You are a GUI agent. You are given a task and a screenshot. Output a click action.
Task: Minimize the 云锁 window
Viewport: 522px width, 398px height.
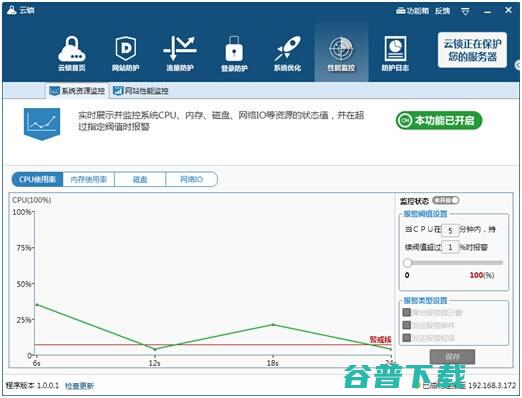pos(487,12)
